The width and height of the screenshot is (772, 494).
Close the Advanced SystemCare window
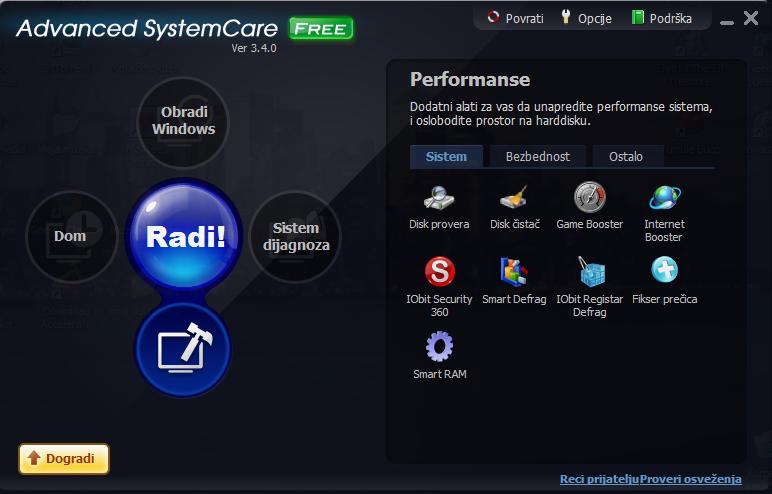[x=751, y=18]
